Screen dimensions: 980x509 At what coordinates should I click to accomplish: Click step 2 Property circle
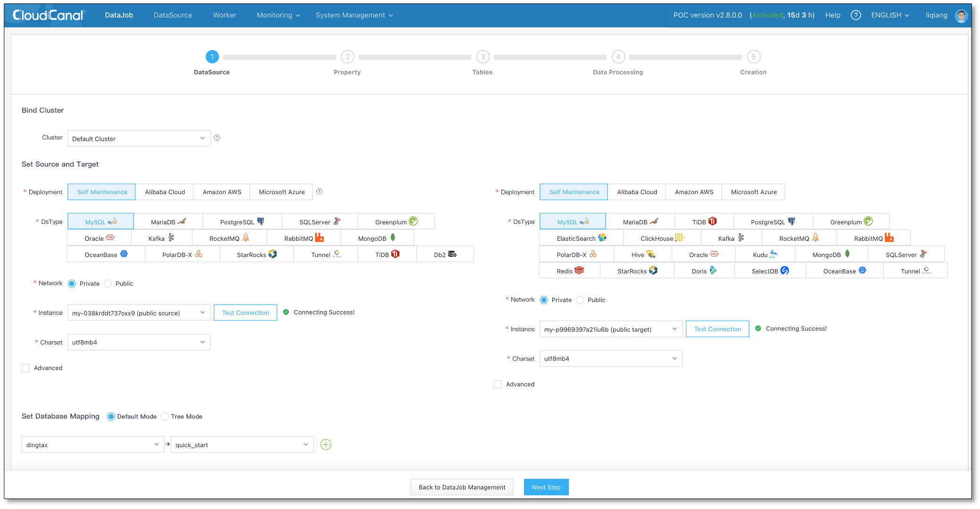point(347,57)
